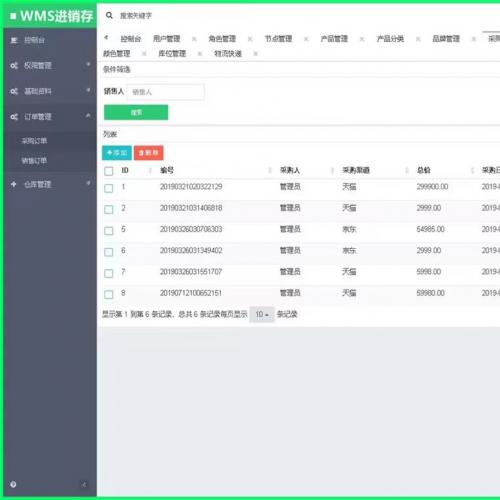Close the 节点管理 tab
The width and height of the screenshot is (500, 500).
[306, 39]
